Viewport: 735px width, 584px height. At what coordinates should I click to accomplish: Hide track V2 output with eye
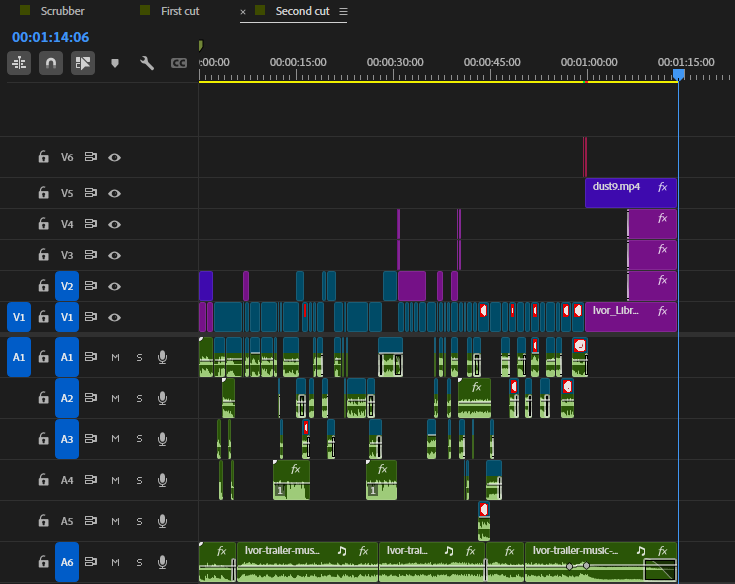tap(114, 286)
